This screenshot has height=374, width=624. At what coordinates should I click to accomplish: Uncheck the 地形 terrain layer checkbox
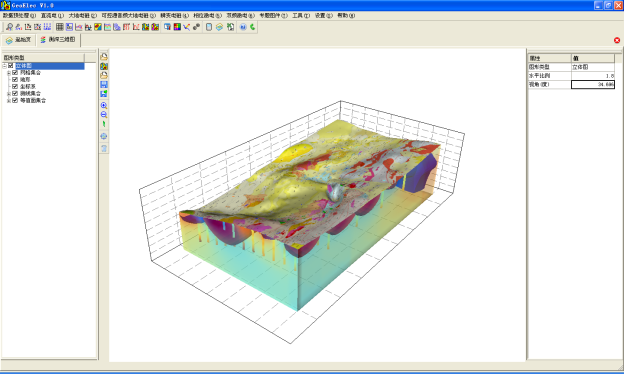[15, 80]
